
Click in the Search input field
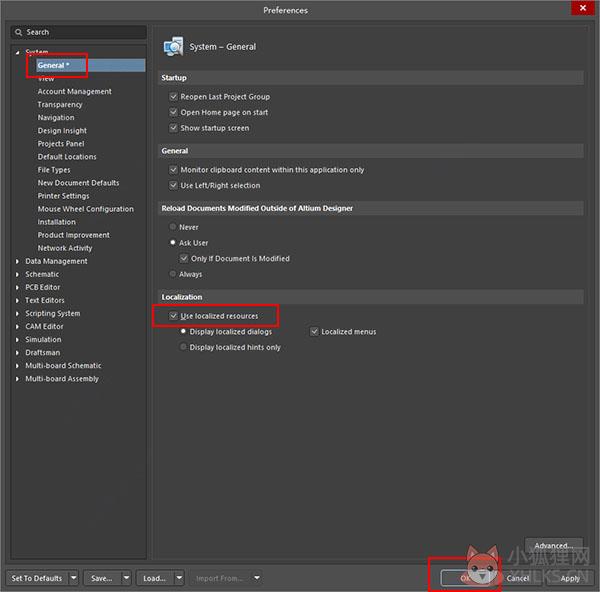tap(78, 32)
